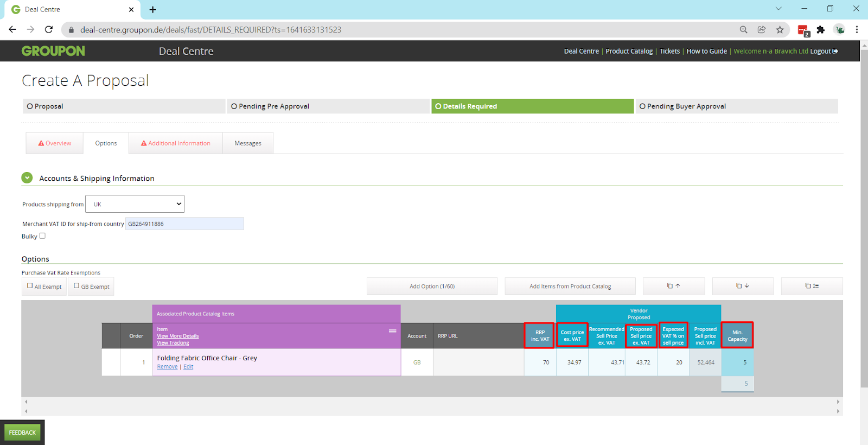This screenshot has height=445, width=868.
Task: Select the Pending Buyer Approval step
Action: click(737, 106)
